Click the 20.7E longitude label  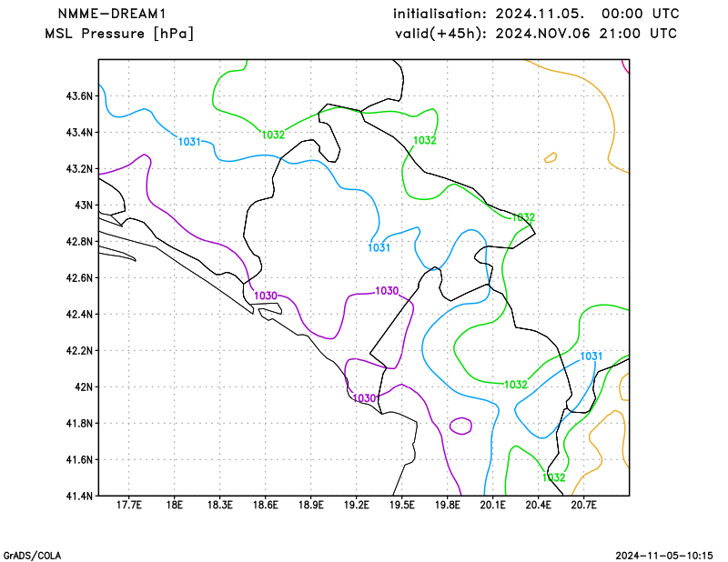(584, 506)
